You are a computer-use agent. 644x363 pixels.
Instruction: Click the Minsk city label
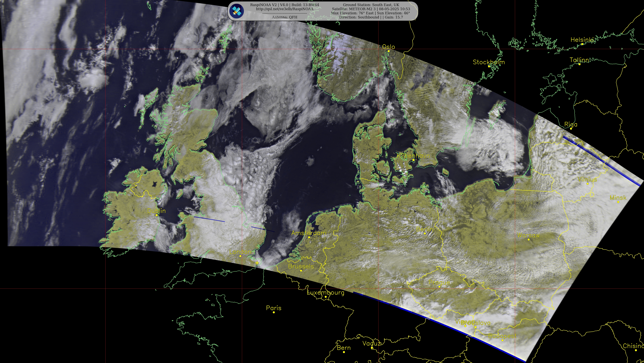[x=618, y=198]
